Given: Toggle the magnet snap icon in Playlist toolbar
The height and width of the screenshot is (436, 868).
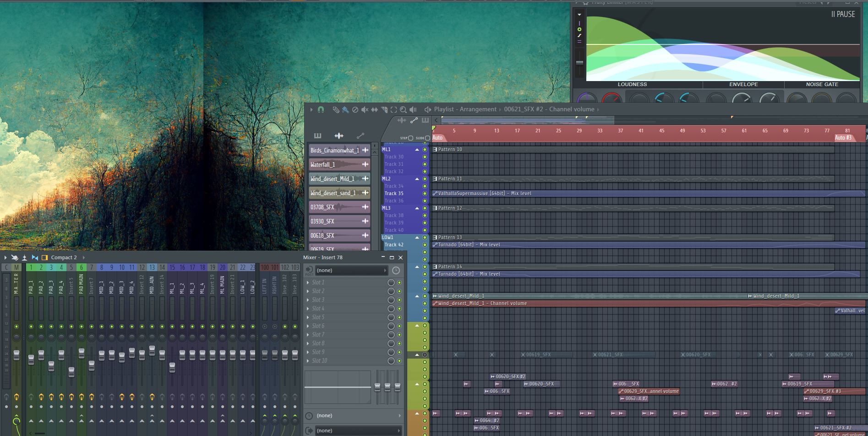Looking at the screenshot, I should 321,109.
